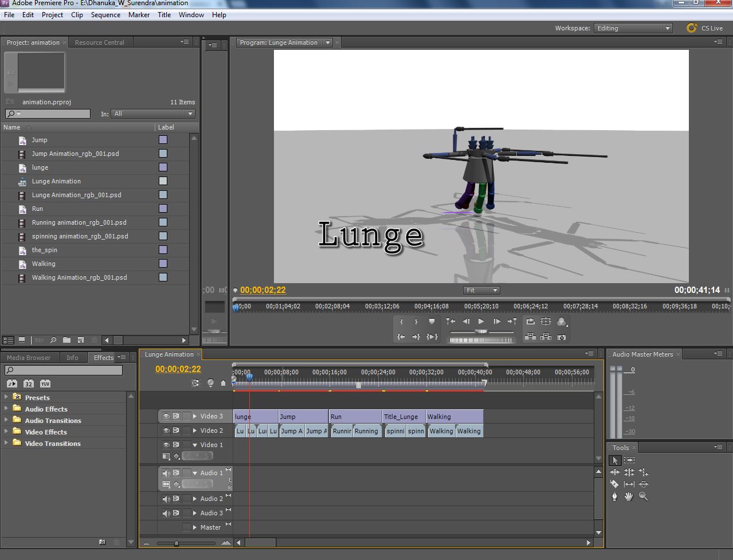Select the Pen tool in Tools panel
Screen dimensions: 733x560
[614, 497]
